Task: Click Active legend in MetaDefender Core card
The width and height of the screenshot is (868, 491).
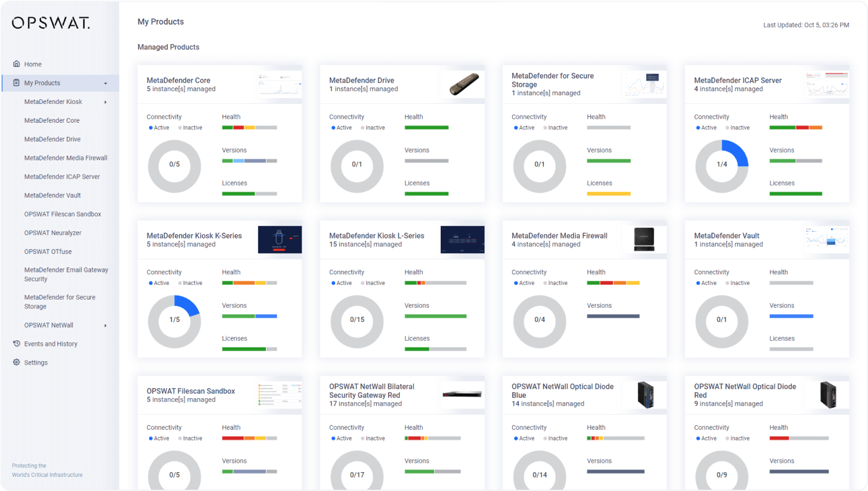Action: tap(159, 127)
